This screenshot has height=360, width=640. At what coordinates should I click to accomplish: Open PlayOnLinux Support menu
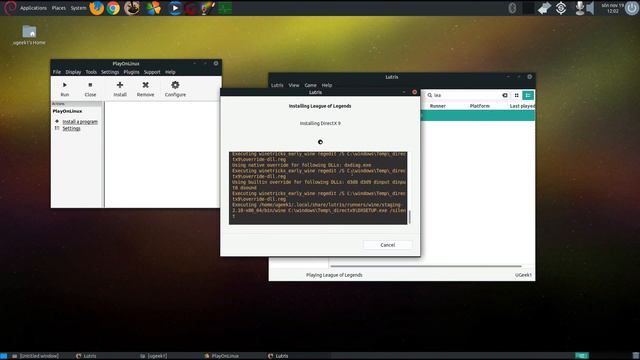click(x=152, y=72)
